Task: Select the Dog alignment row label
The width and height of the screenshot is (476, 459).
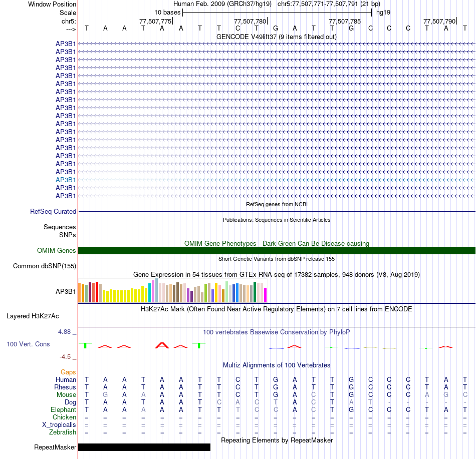Action: coord(70,402)
